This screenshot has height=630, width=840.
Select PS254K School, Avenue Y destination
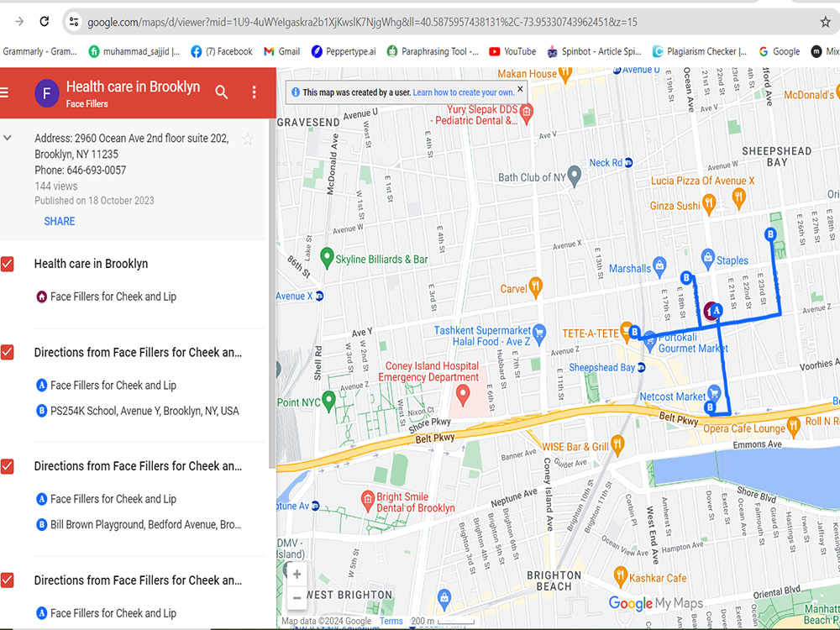click(x=138, y=411)
